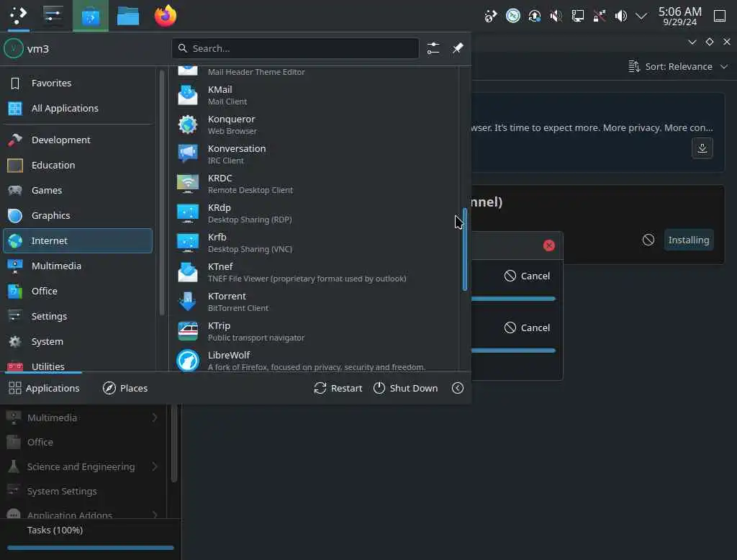
Task: Launch Firefox from the taskbar
Action: pos(166,16)
